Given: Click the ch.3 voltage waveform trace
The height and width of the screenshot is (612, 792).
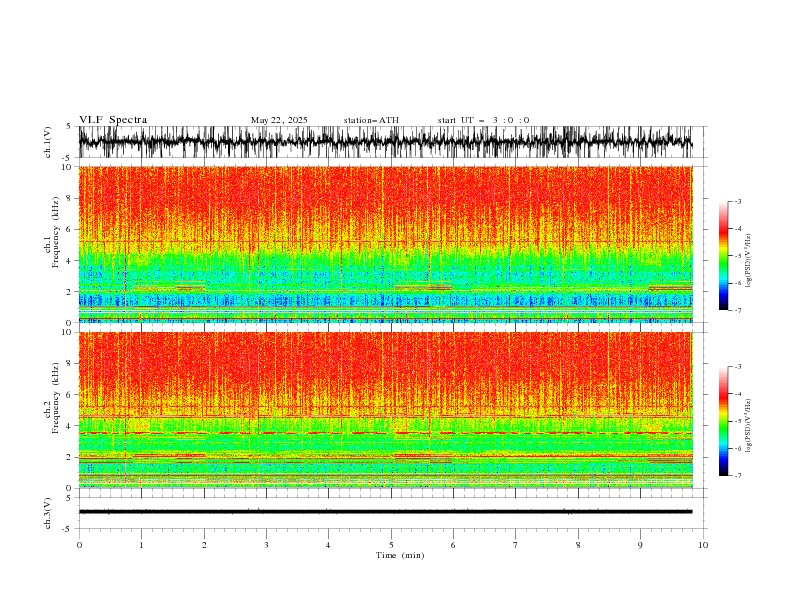Looking at the screenshot, I should pyautogui.click(x=385, y=512).
